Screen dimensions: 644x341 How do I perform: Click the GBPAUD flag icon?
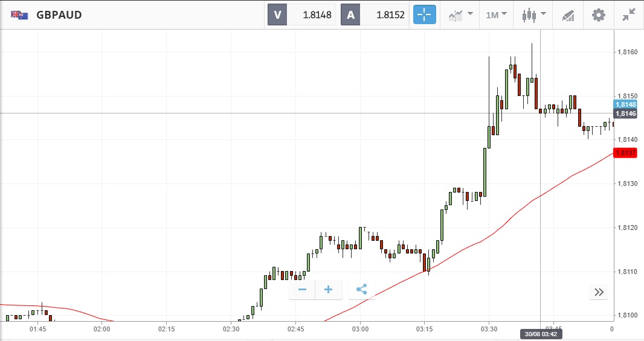pyautogui.click(x=19, y=15)
